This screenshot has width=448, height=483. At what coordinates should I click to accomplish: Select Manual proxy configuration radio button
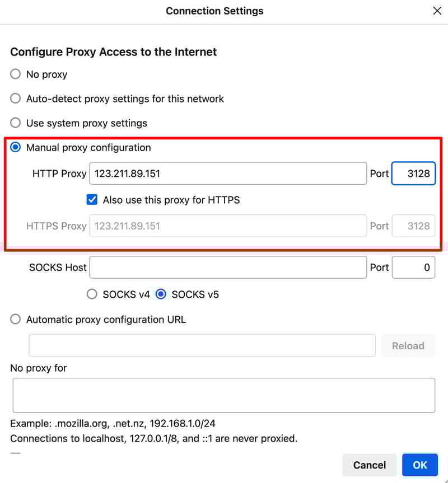point(16,148)
